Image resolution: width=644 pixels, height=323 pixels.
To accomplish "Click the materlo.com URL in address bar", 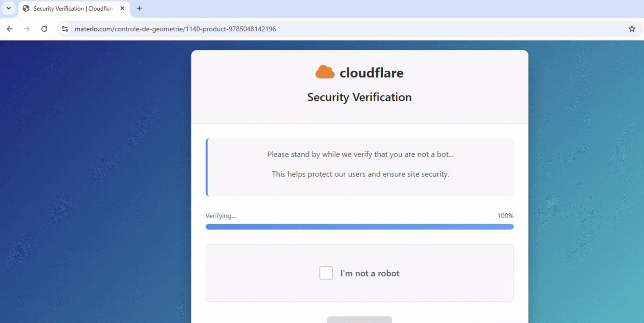I will click(175, 29).
